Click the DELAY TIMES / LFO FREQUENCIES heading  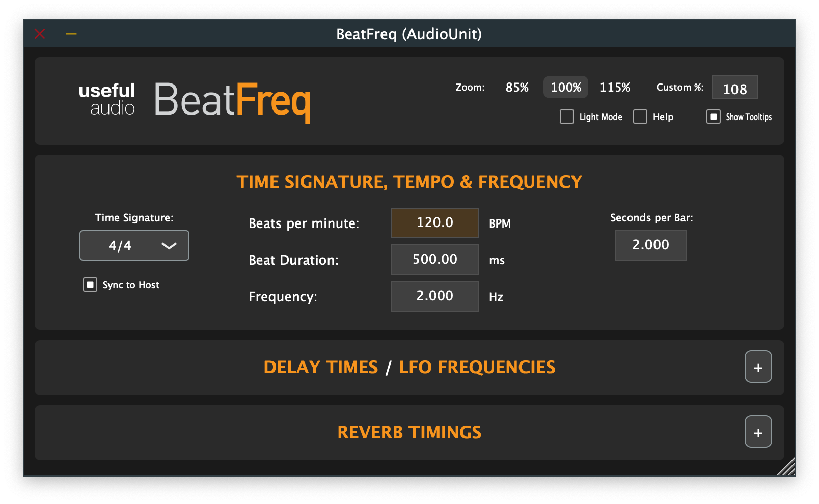[409, 367]
